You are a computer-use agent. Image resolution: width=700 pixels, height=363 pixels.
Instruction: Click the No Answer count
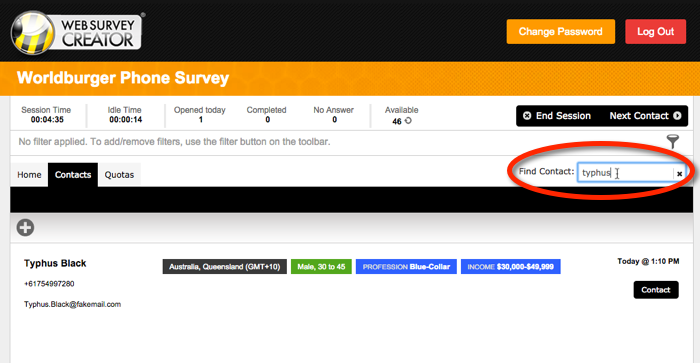[x=334, y=120]
